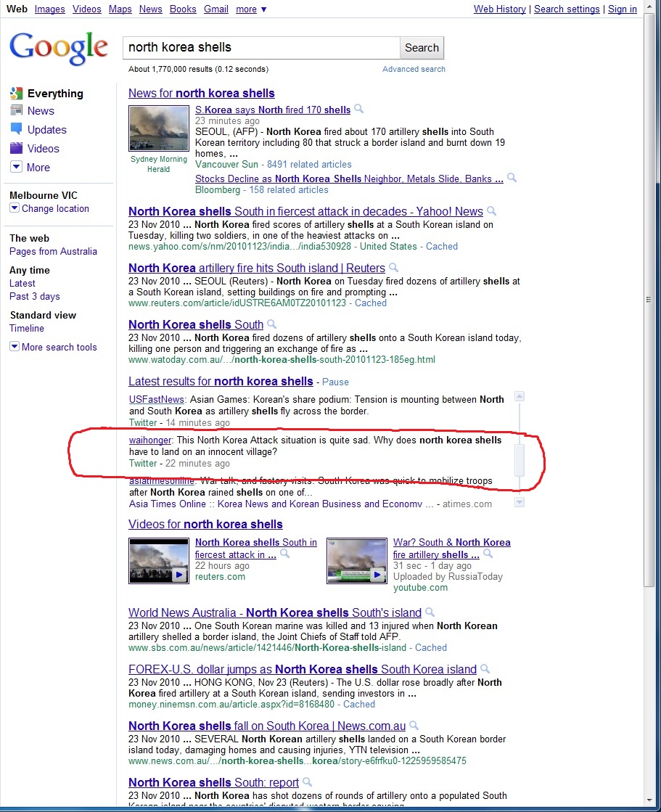Open Gmail in top navigation
Screen dimensions: 661x812
click(215, 9)
